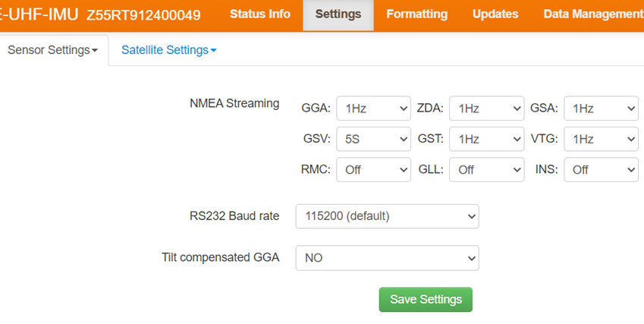
Task: Change the GLL streaming dropdown
Action: point(486,170)
